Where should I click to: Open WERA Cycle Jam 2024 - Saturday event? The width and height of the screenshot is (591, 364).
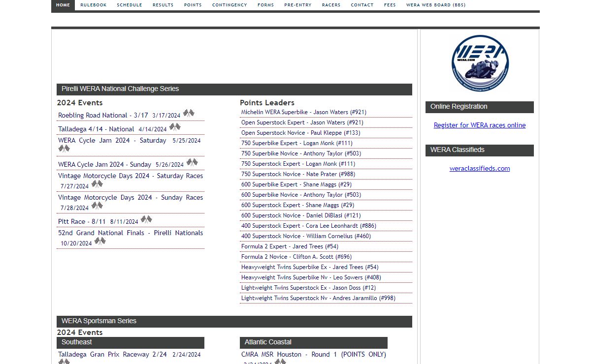pyautogui.click(x=112, y=140)
